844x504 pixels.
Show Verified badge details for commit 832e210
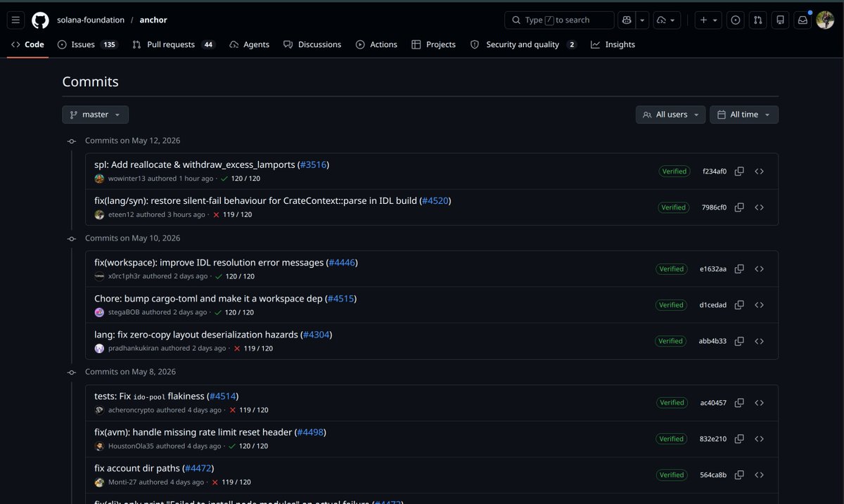click(x=672, y=439)
